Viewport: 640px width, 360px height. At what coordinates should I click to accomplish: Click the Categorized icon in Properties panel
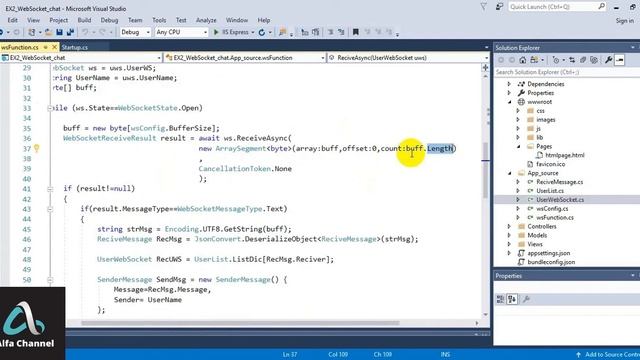tap(500, 299)
